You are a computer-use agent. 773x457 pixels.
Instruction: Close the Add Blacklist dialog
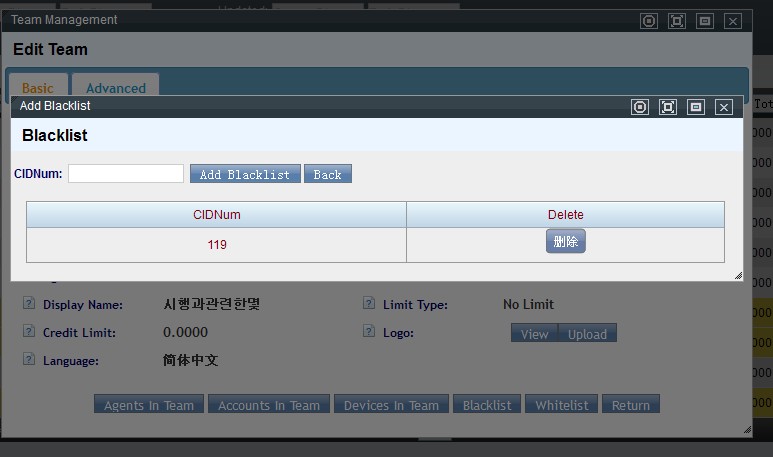(724, 107)
